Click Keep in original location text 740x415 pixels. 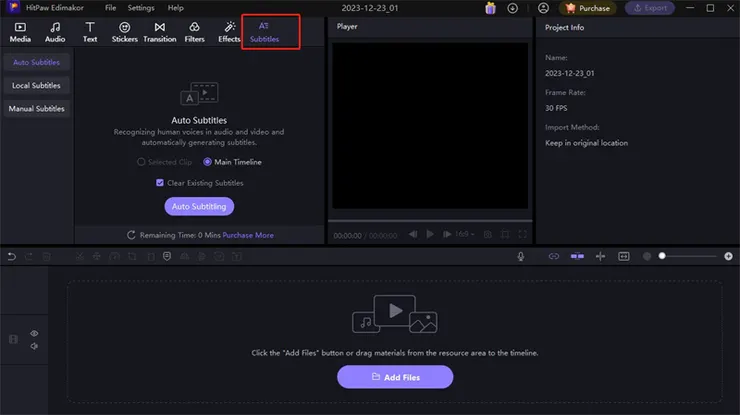(586, 143)
